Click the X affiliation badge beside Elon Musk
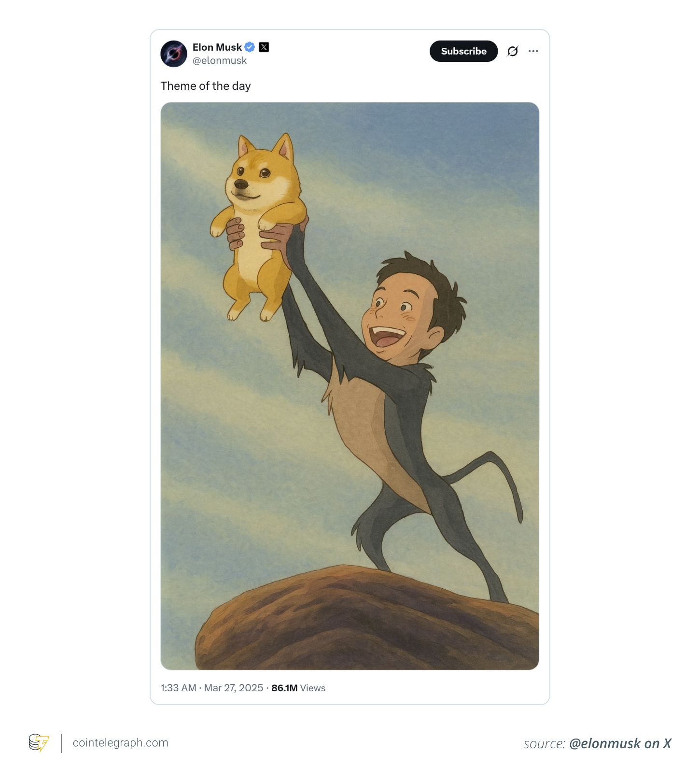Screen dimensions: 700x782 click(x=264, y=47)
